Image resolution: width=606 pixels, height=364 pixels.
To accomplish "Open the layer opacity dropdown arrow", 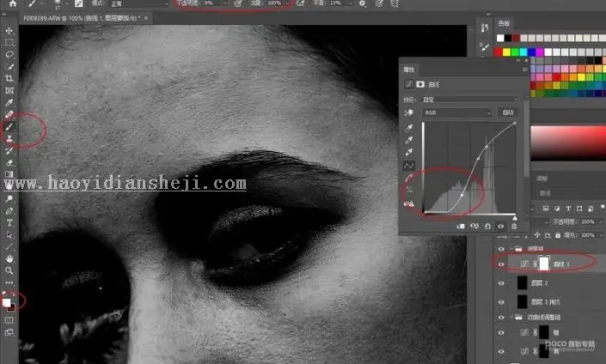I will [601, 222].
